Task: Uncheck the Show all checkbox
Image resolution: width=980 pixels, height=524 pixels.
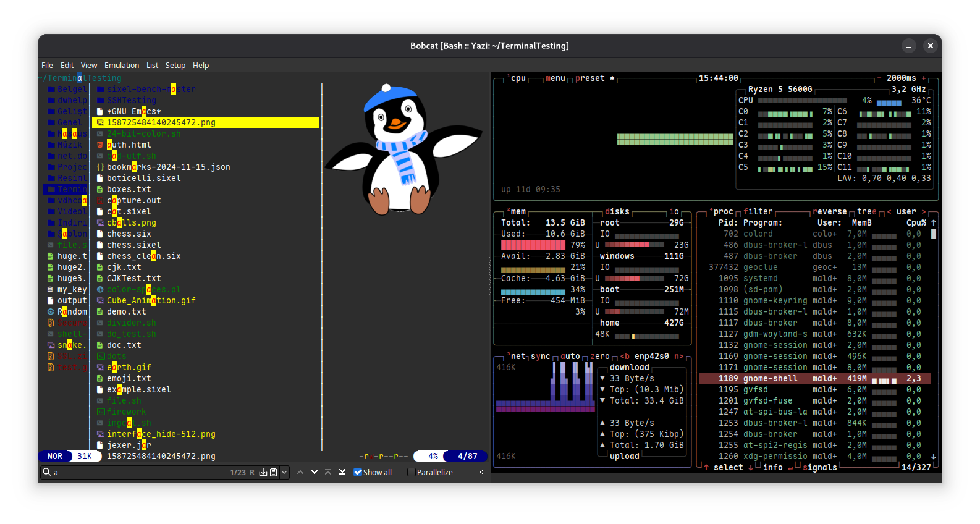Action: 358,472
